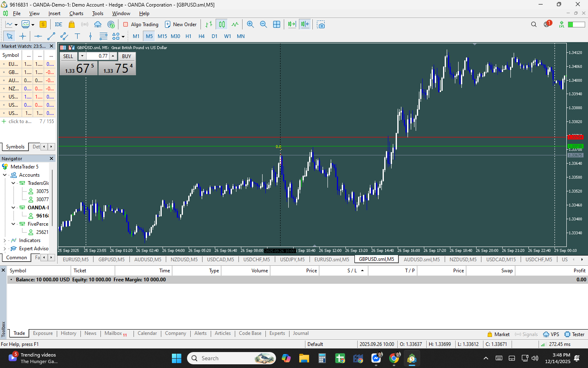
Task: Draw an equidistant channel
Action: tap(64, 36)
